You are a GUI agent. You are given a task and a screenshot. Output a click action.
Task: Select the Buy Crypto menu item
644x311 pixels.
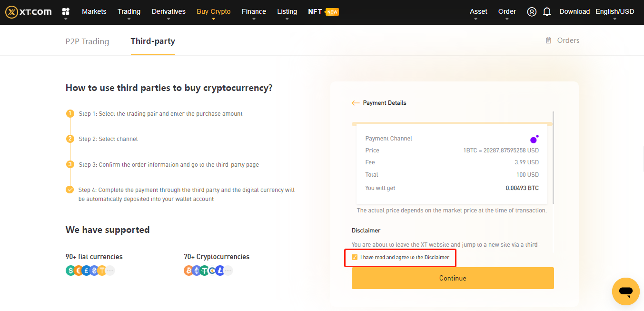(213, 11)
